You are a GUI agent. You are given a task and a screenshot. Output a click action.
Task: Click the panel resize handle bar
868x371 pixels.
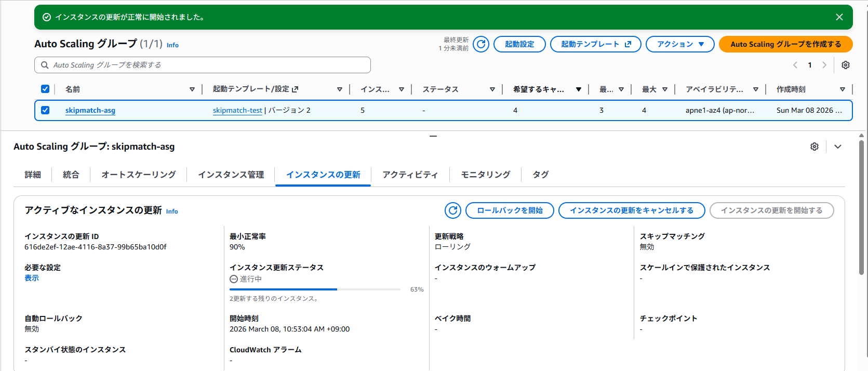tap(433, 136)
